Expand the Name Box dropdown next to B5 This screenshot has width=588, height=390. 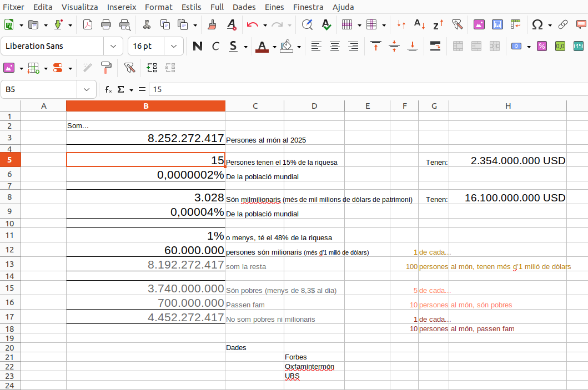click(87, 89)
